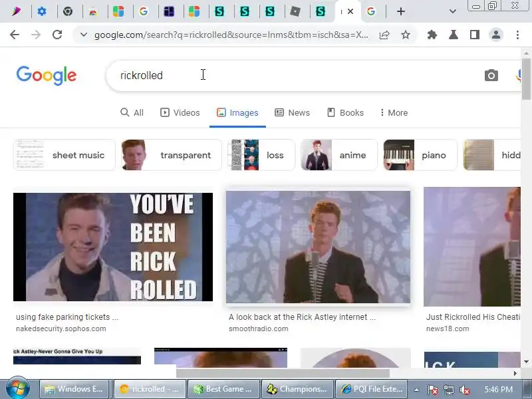Screen dimensions: 532x399
Task: Open 'A look back at the Rick Astley internet' link
Action: coord(302,317)
